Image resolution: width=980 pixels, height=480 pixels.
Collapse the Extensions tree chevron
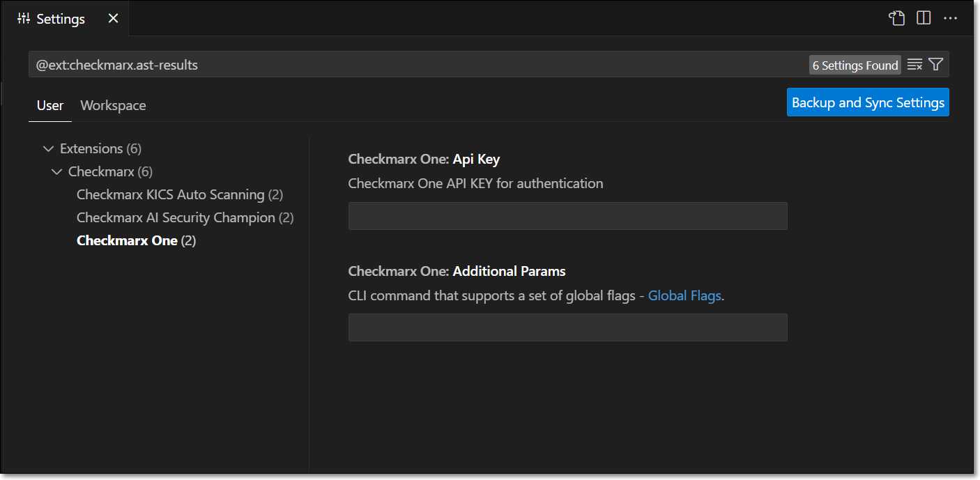pyautogui.click(x=48, y=148)
